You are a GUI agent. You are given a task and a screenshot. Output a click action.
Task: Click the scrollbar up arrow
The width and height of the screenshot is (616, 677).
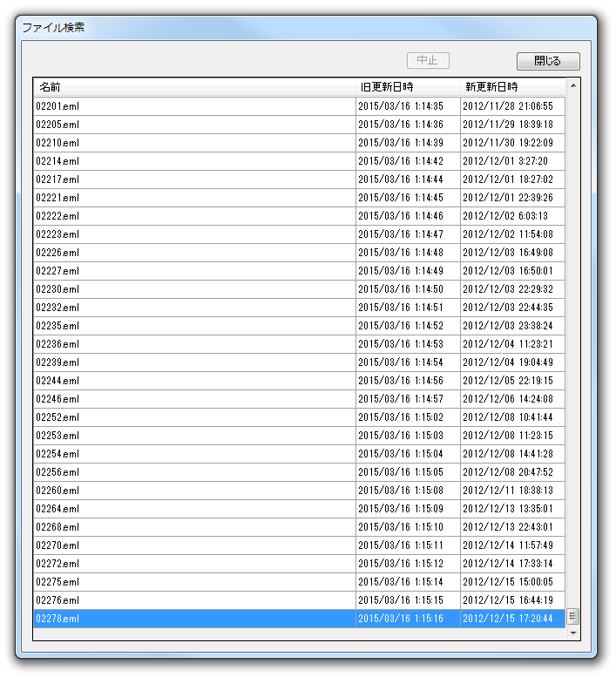tap(573, 86)
